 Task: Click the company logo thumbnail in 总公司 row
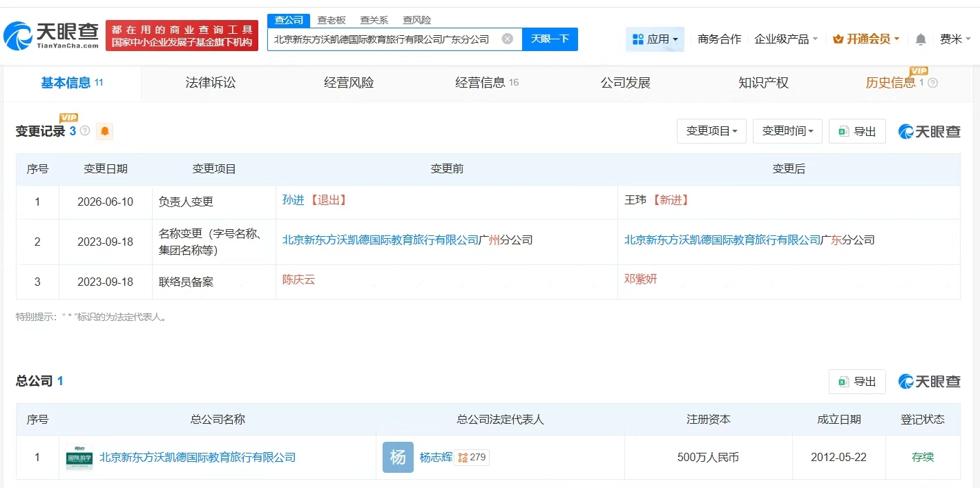click(x=79, y=457)
